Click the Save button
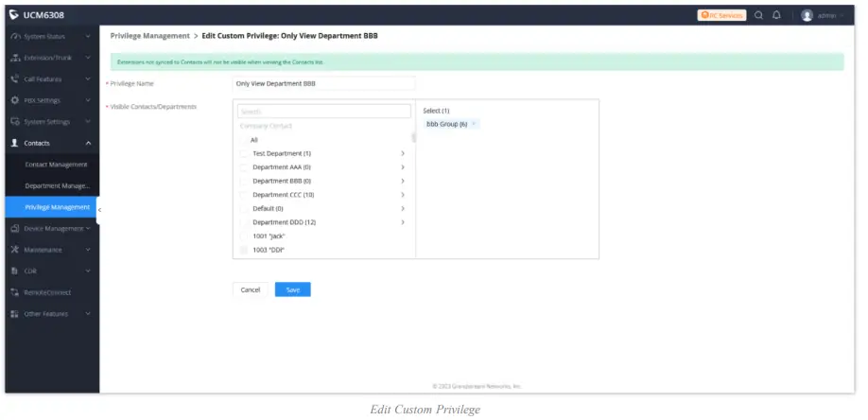This screenshot has height=420, width=868. point(293,289)
